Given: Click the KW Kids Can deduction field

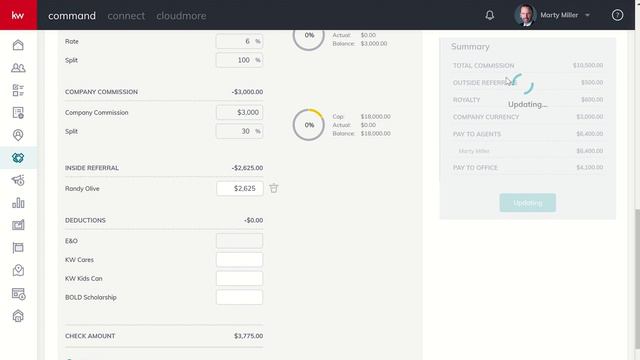Looking at the screenshot, I should (x=239, y=278).
